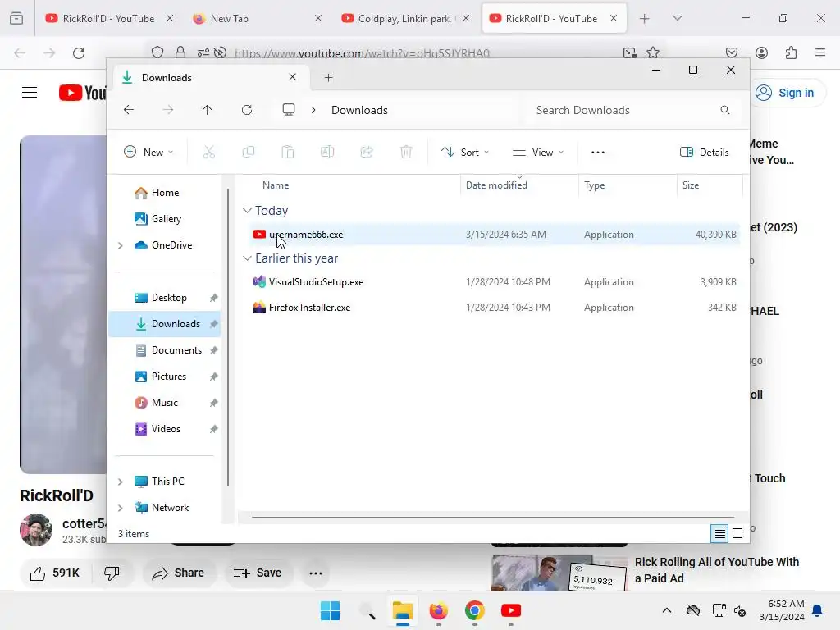Refresh the Downloads folder view
This screenshot has height=630, width=840.
click(x=247, y=110)
